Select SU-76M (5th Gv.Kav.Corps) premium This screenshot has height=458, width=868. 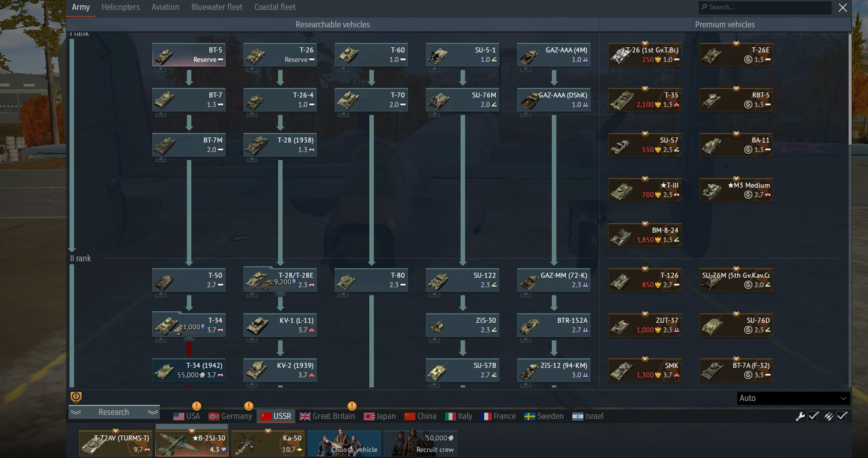736,280
